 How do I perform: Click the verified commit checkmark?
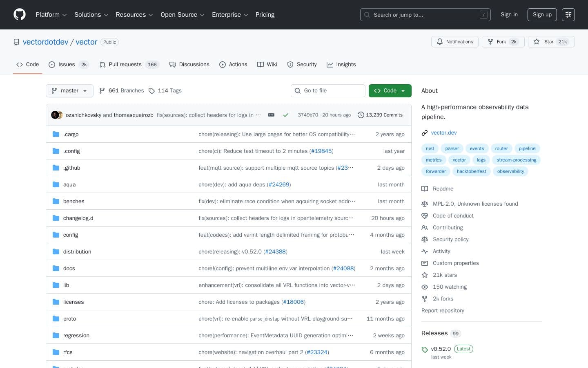tap(286, 115)
